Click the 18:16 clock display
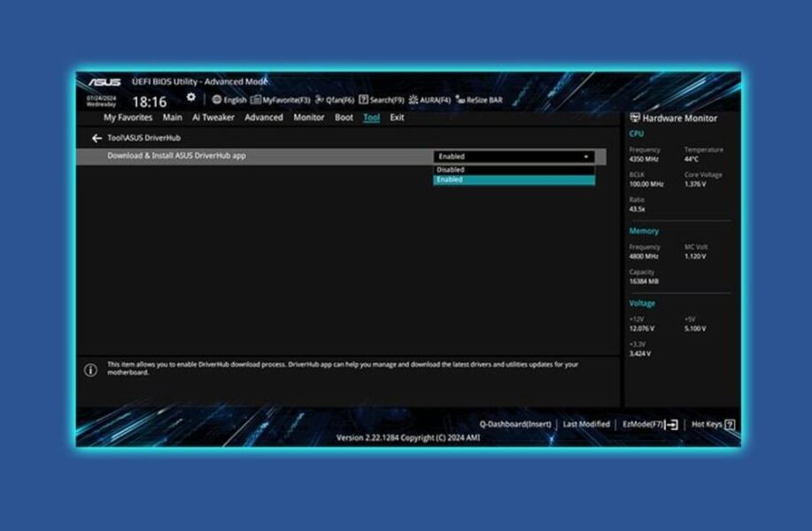Viewport: 812px width, 531px height. coord(150,102)
